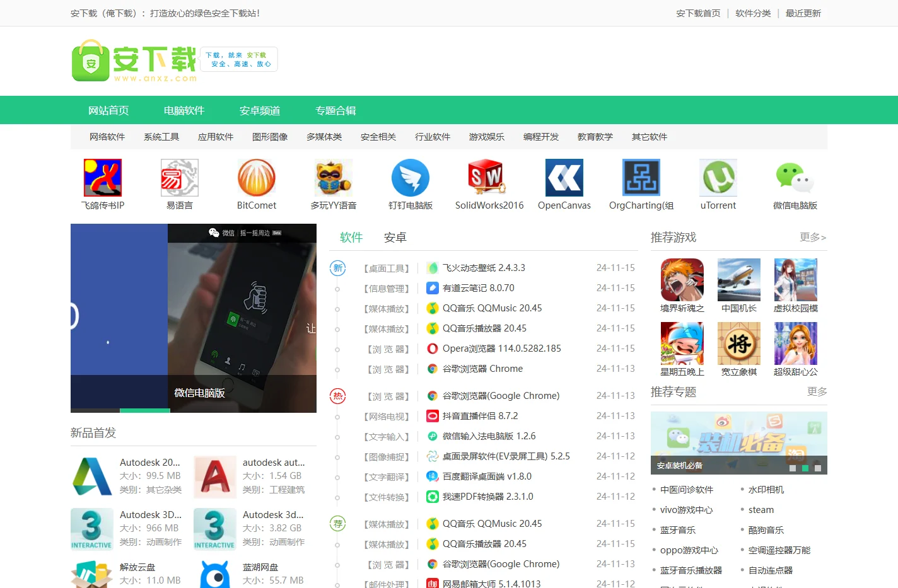898x588 pixels.
Task: Select the 编程开发 category
Action: pos(541,137)
